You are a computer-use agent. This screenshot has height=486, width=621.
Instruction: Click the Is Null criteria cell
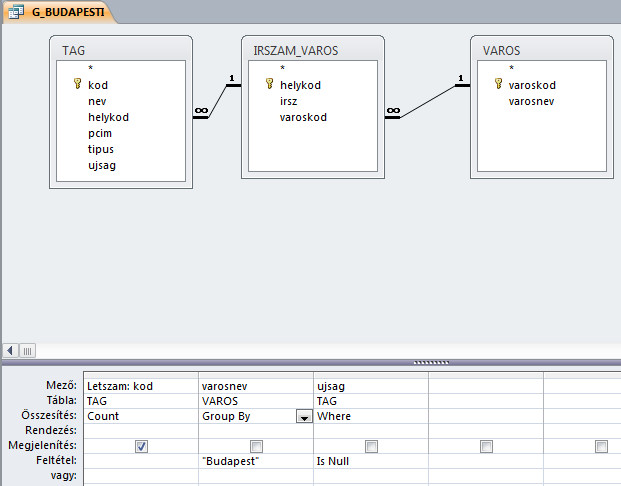tap(370, 461)
